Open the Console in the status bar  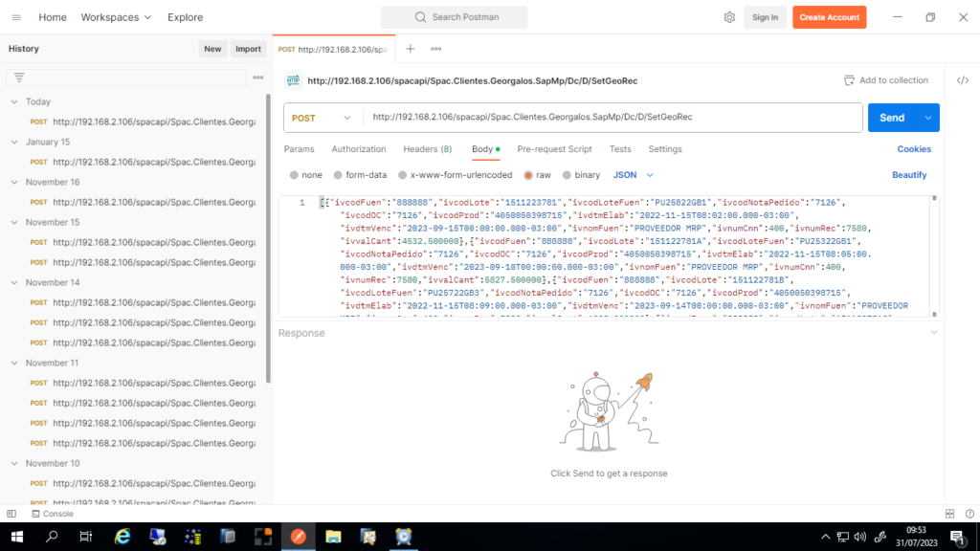pyautogui.click(x=53, y=514)
